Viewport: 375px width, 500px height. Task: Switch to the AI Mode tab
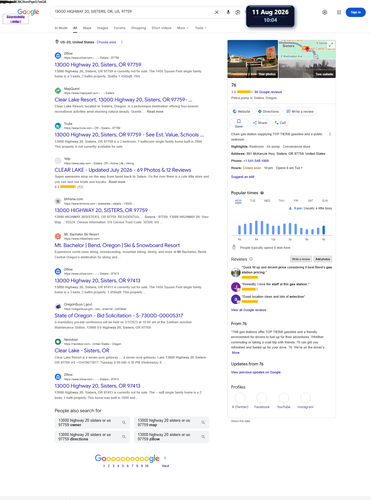(x=61, y=28)
